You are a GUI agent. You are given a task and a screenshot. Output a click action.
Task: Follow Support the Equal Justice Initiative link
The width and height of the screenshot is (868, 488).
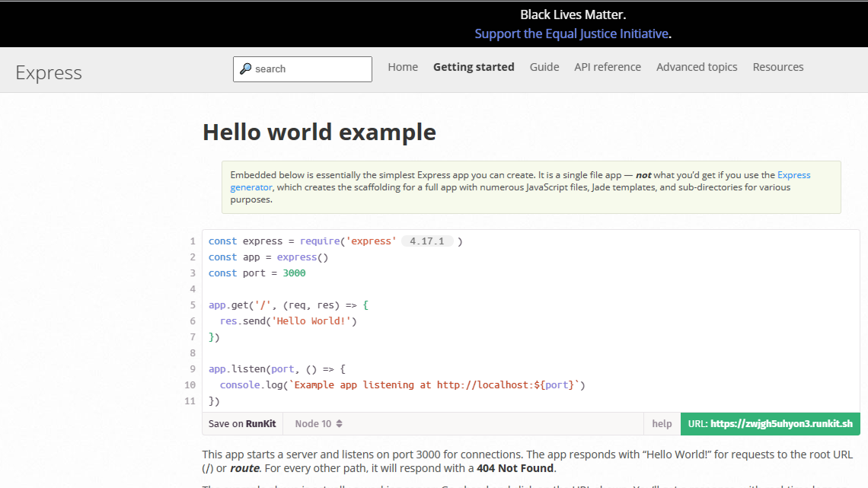(572, 33)
